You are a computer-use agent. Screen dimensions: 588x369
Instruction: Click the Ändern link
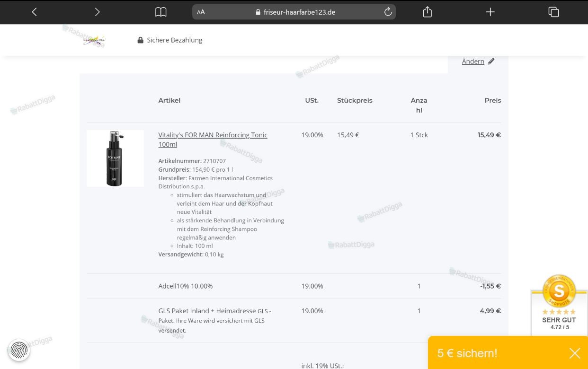click(x=473, y=61)
